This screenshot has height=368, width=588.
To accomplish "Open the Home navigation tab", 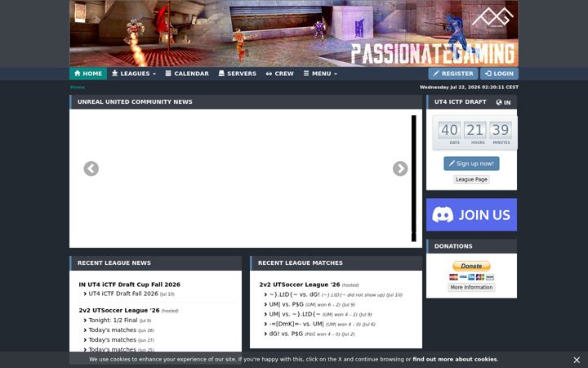I will tap(88, 74).
